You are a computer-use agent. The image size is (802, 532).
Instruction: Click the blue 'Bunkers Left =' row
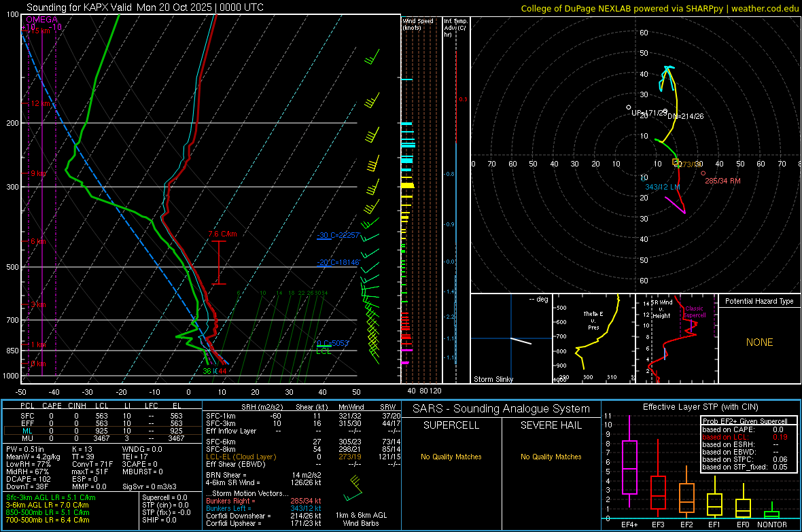point(264,508)
